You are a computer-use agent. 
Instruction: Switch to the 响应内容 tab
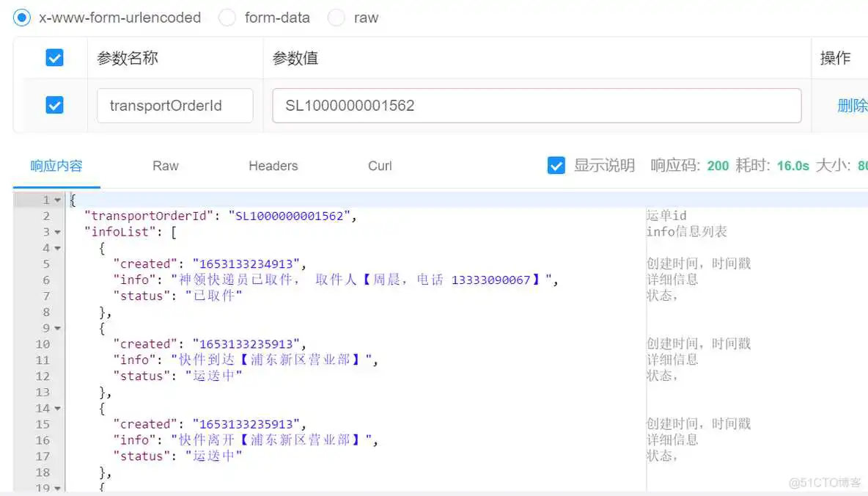[56, 166]
